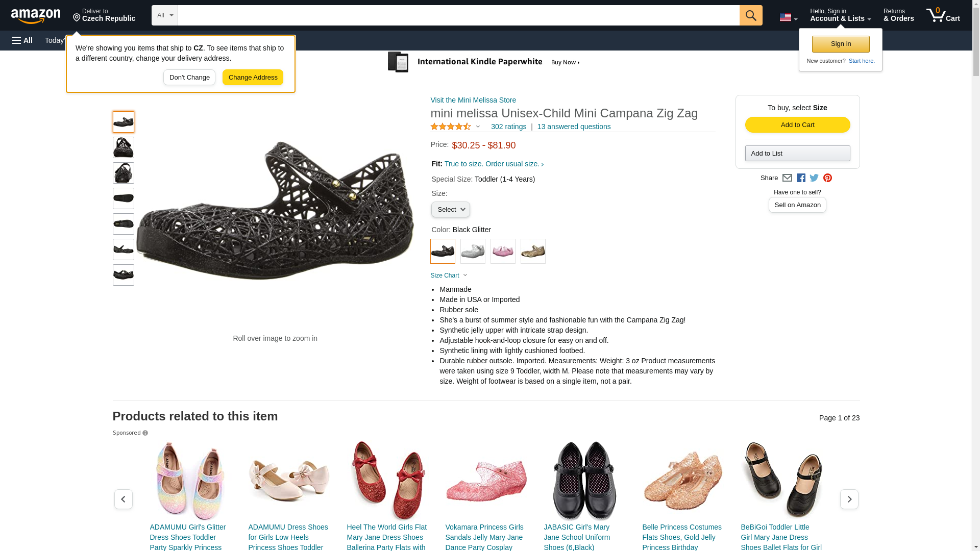Open Account & Lists menu
The width and height of the screenshot is (980, 551).
tap(840, 15)
